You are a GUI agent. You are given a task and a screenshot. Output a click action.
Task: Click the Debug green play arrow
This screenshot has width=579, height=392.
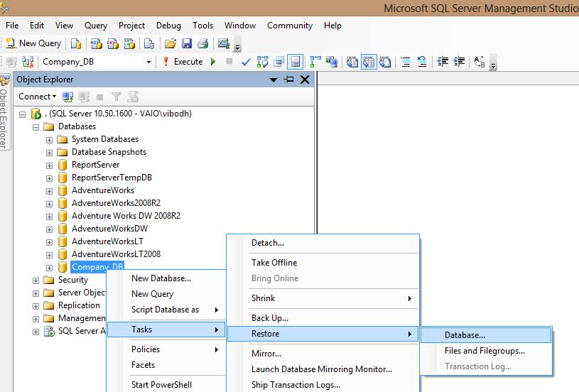coord(212,62)
